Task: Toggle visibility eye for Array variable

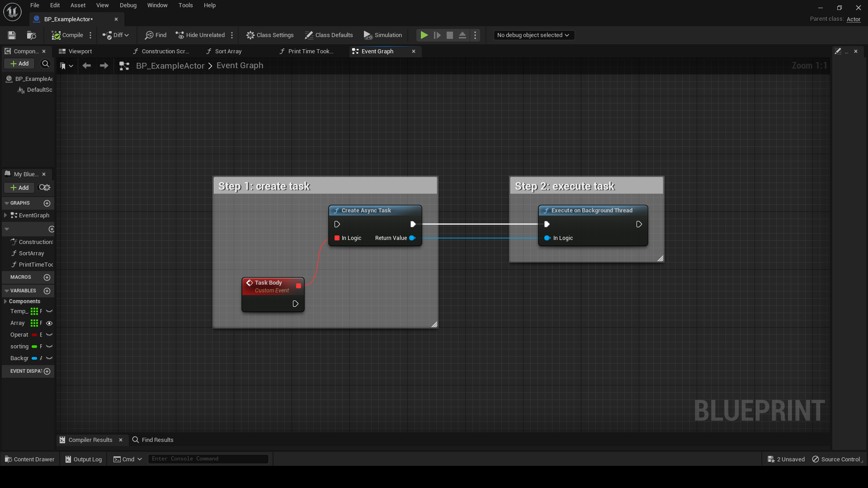Action: coord(49,324)
